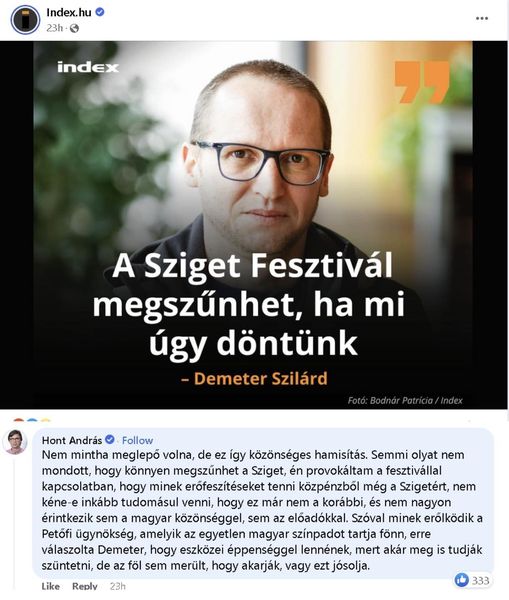Open Hont András's profile avatar
The image size is (509, 600).
pyautogui.click(x=15, y=442)
